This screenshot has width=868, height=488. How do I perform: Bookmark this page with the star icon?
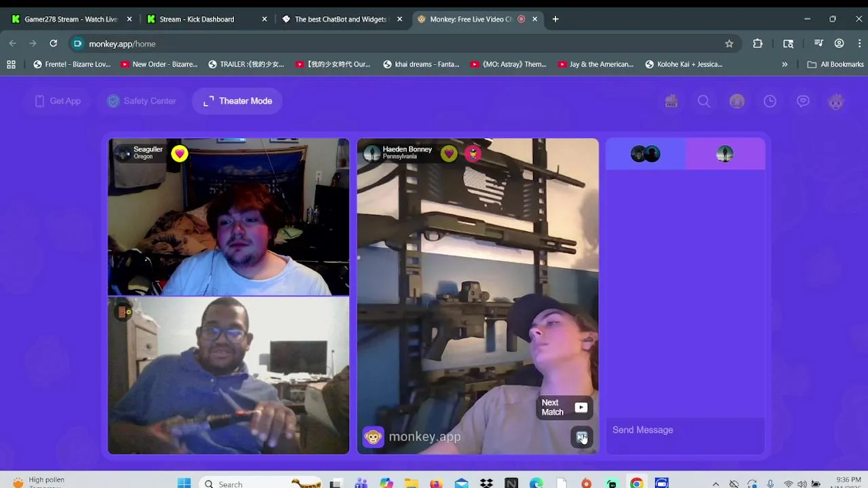point(729,43)
